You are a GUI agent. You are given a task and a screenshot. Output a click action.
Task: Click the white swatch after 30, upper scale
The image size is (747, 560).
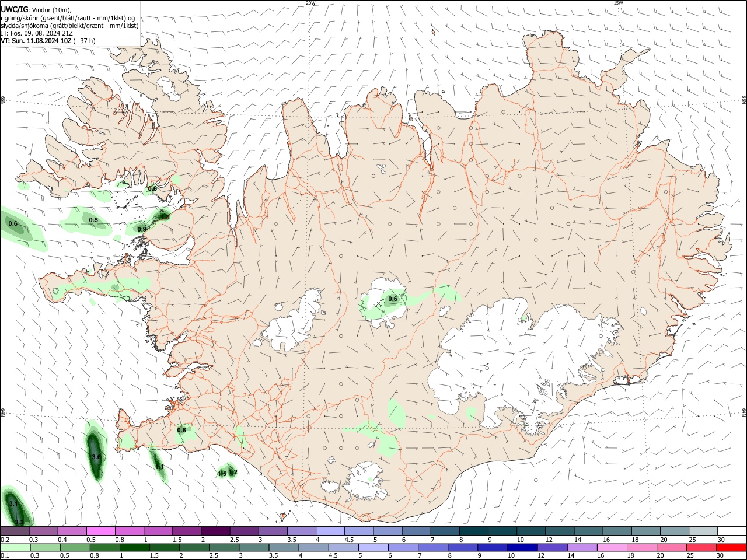731,531
